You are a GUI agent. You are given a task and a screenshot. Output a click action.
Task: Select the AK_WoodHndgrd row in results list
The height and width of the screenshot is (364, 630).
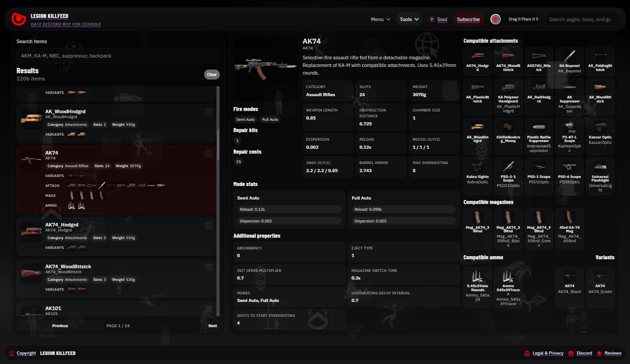coord(117,124)
